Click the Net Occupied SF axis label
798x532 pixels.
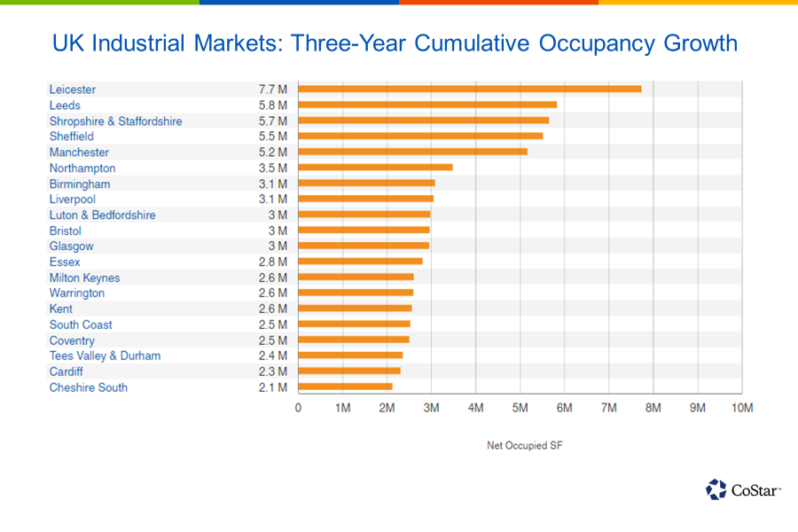[x=525, y=446]
